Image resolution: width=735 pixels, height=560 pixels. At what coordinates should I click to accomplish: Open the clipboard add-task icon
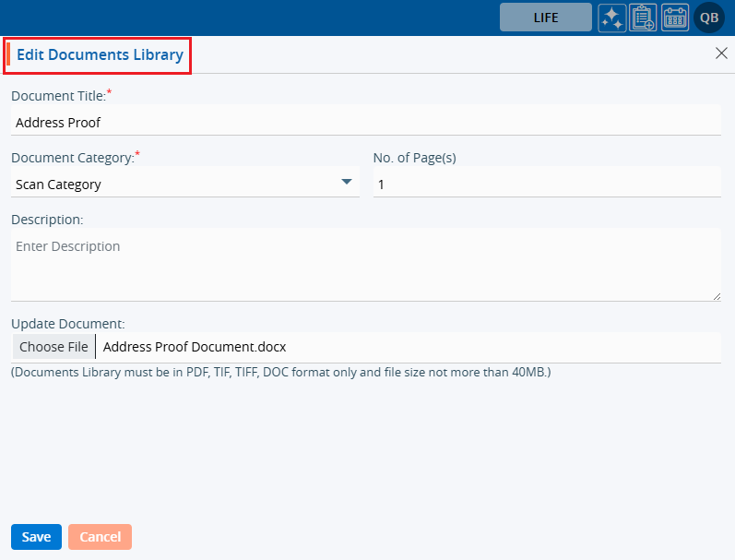pyautogui.click(x=643, y=18)
